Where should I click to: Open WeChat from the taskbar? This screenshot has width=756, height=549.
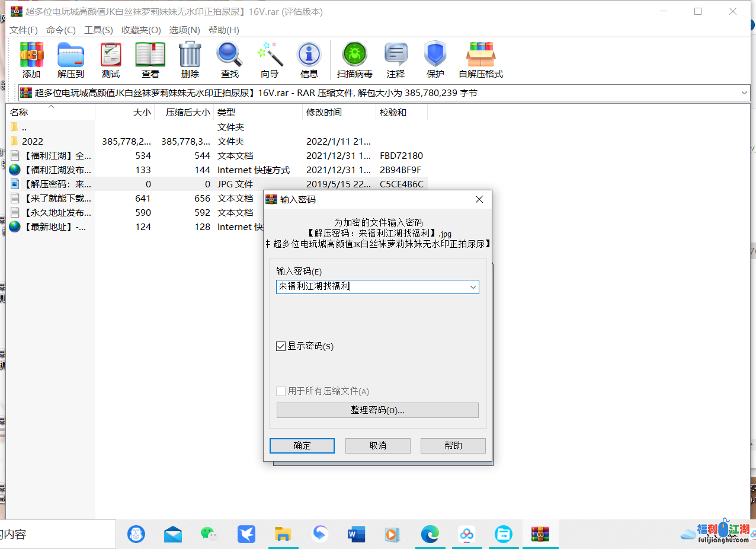click(210, 534)
